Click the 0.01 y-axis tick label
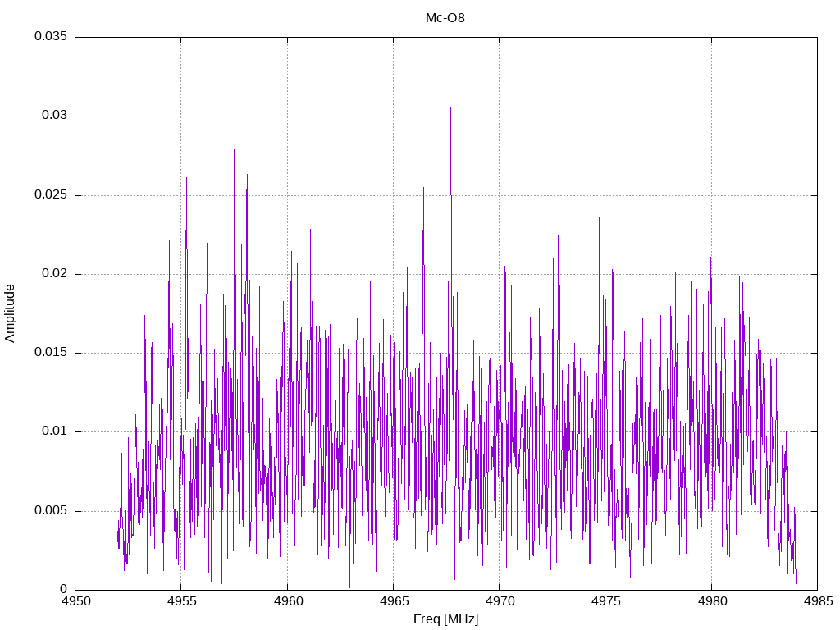Viewport: 840px width, 630px height. pyautogui.click(x=53, y=431)
